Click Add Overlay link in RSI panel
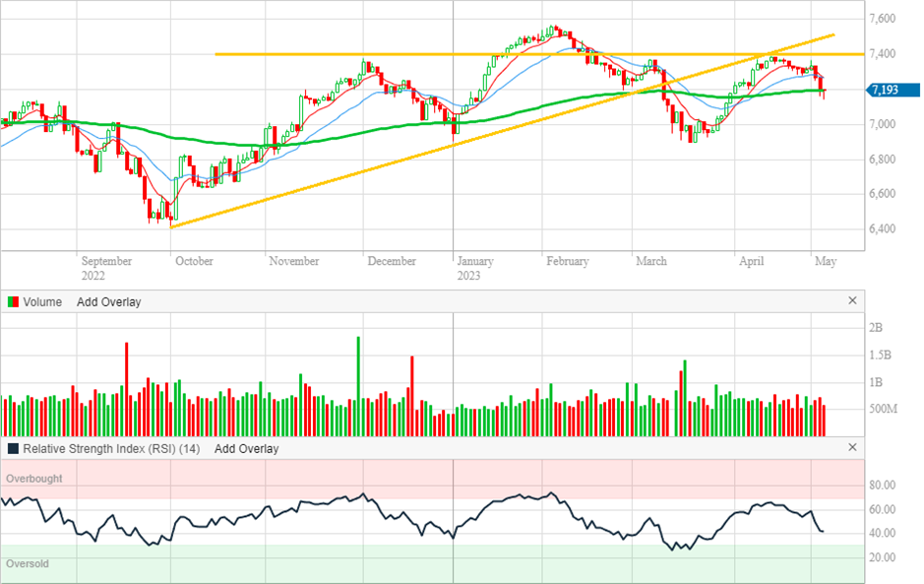Image resolution: width=924 pixels, height=584 pixels. 246,449
